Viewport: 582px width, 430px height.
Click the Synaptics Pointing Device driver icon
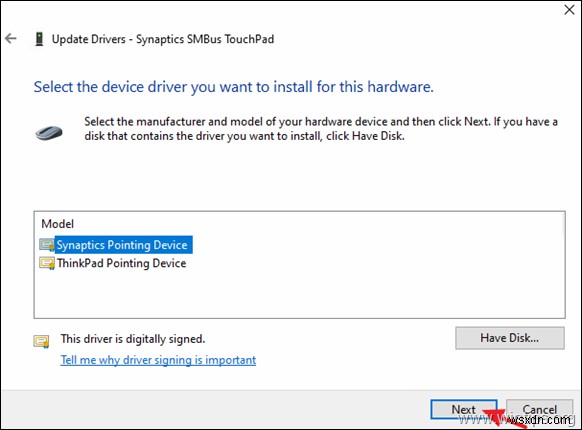point(47,245)
